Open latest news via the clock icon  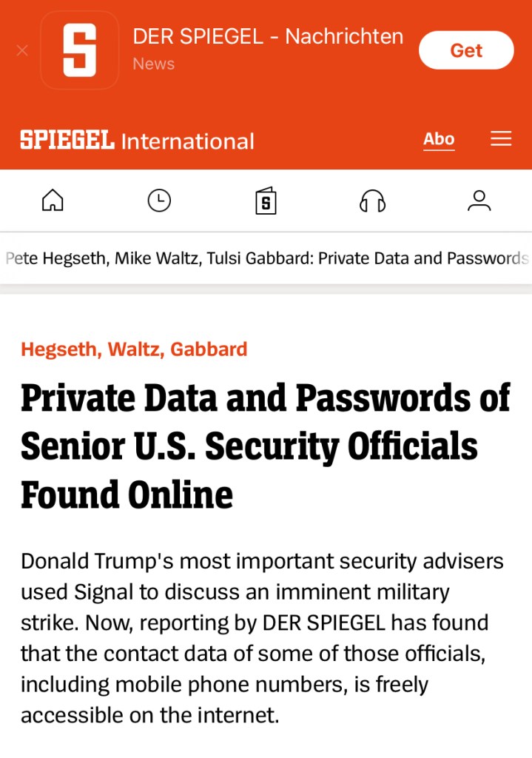pos(159,201)
